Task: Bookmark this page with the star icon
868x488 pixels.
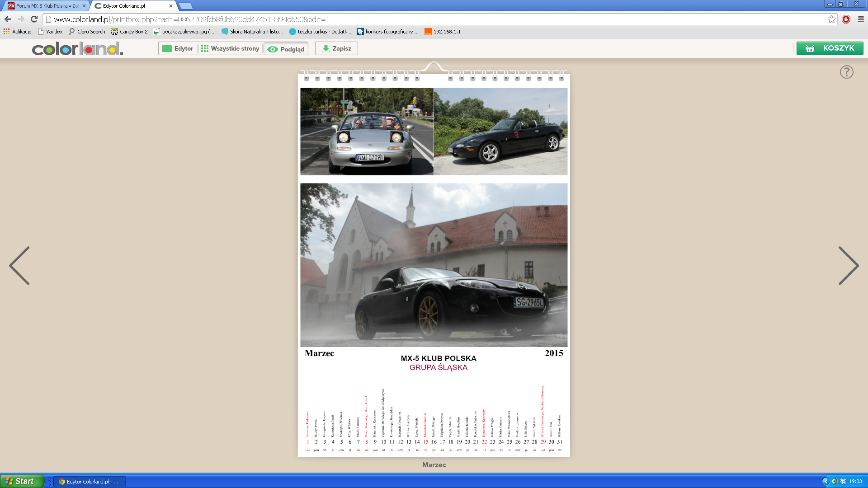Action: (831, 19)
